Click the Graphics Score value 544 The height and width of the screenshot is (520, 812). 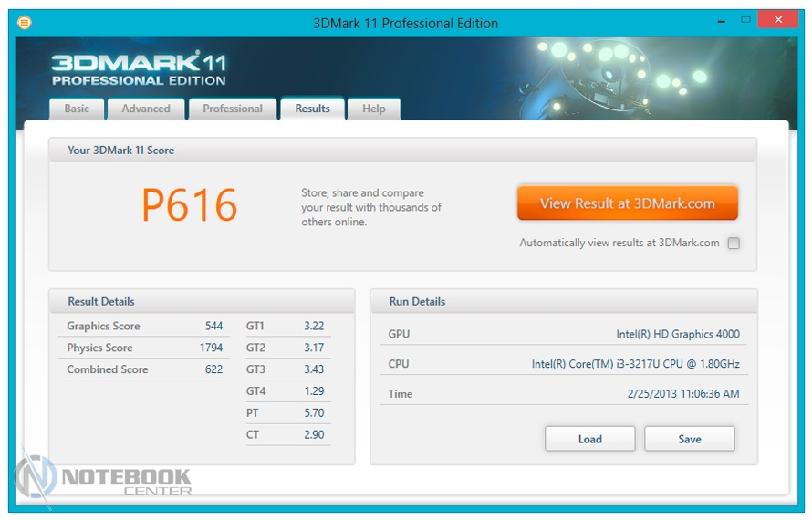[213, 326]
